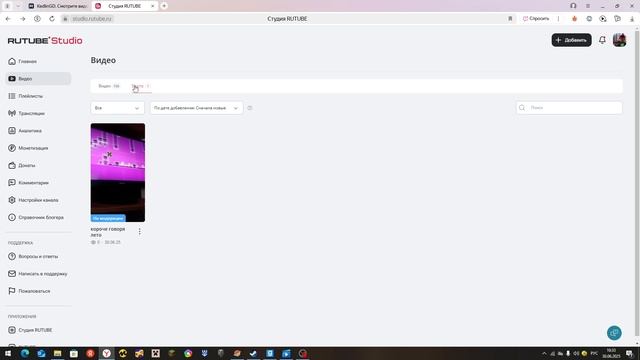Viewport: 640px width, 360px height.
Task: Click the browser forward arrow
Action: [x=22, y=19]
